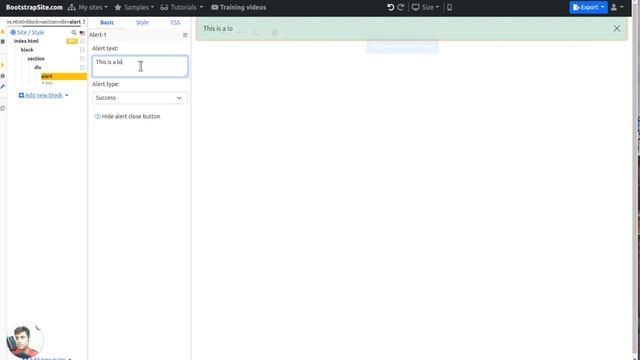Click inside the Alert text input field
640x360 pixels.
click(x=140, y=67)
